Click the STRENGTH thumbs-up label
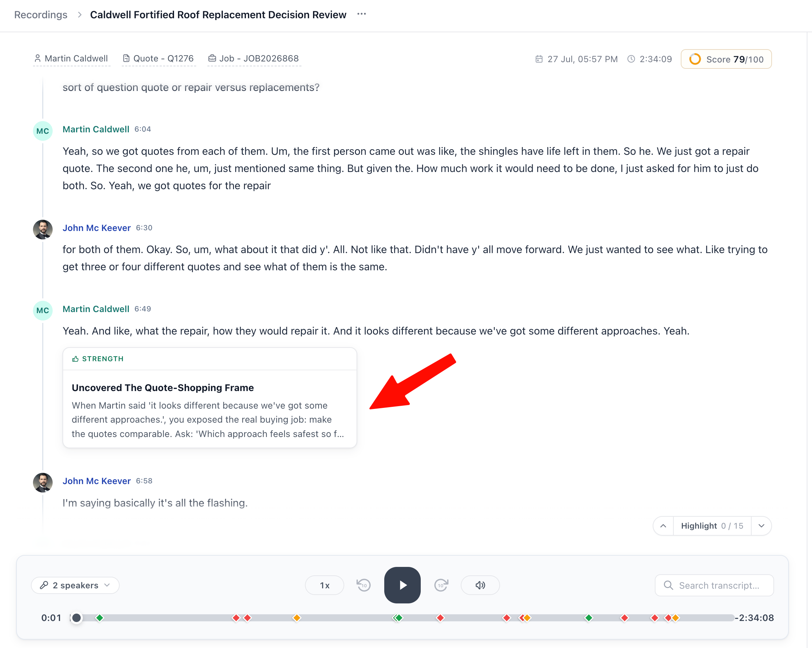 (98, 359)
